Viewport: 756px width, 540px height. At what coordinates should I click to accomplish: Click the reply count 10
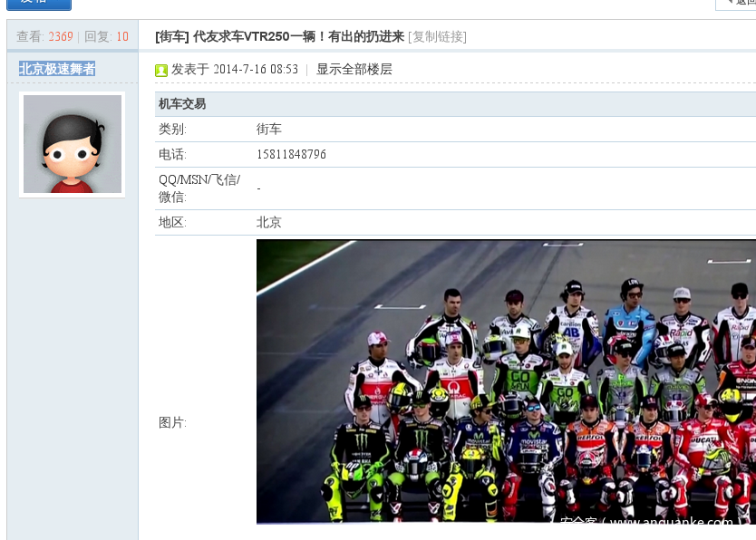[x=122, y=36]
